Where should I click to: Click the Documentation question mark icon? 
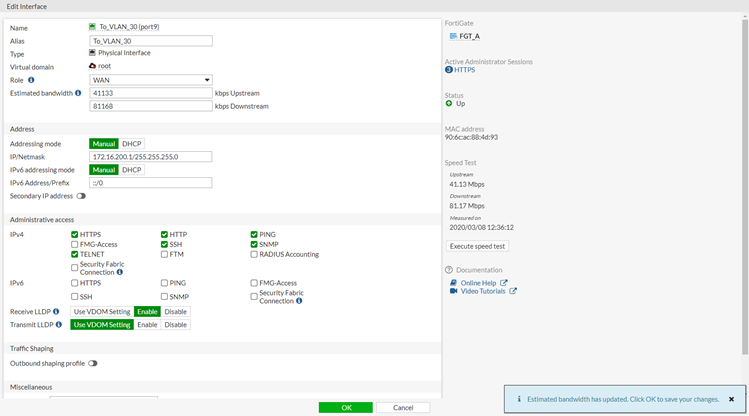449,270
